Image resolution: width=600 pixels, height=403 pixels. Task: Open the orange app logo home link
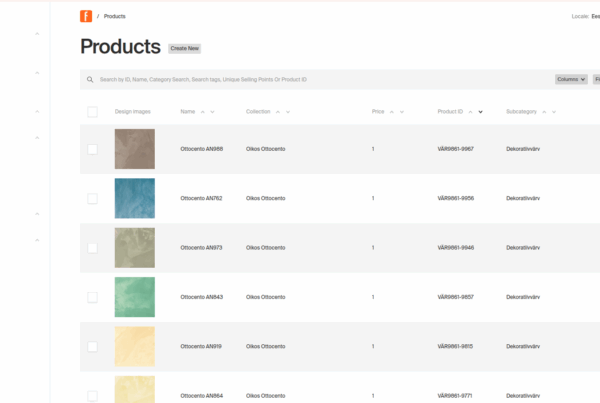(86, 16)
